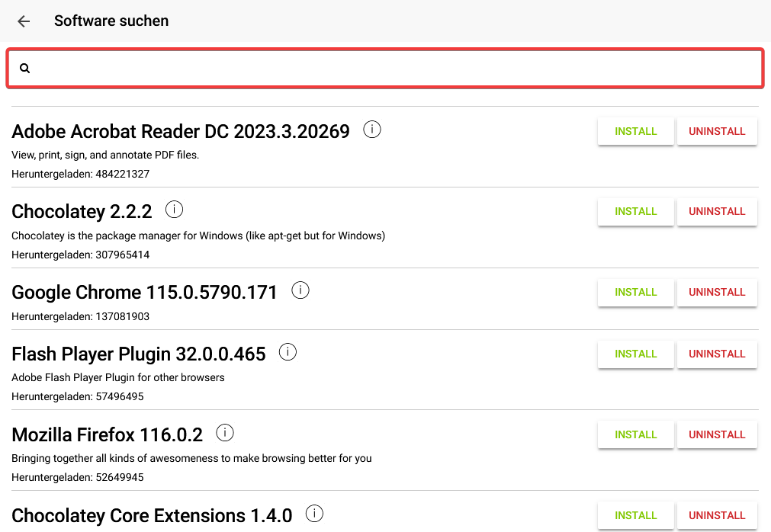
Task: Install Flash Player Plugin
Action: (x=636, y=354)
